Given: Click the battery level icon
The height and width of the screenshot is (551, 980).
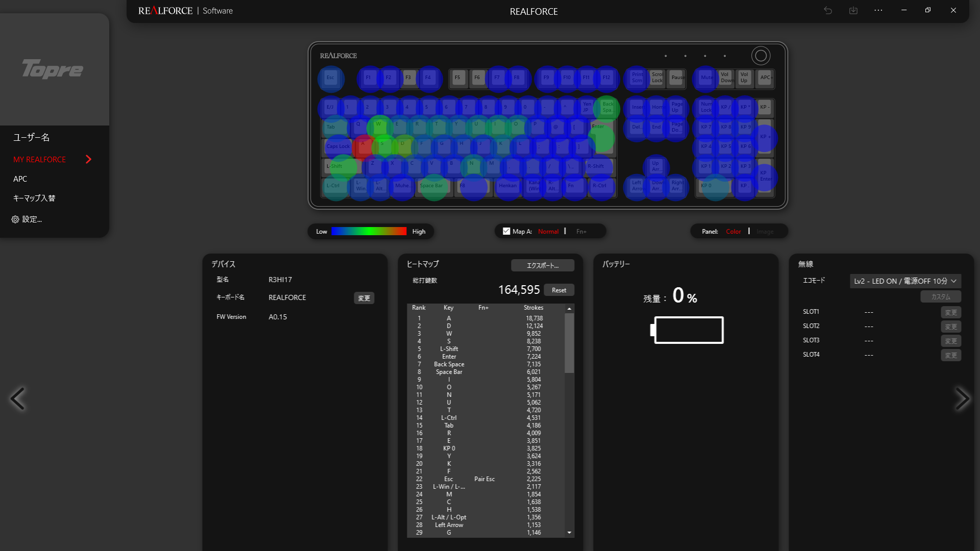Looking at the screenshot, I should (x=688, y=330).
